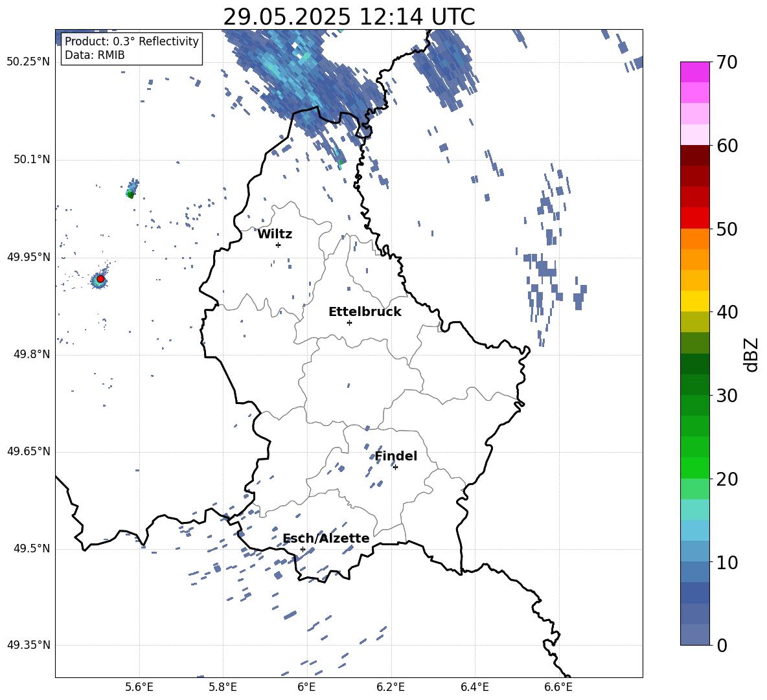Screen dimensions: 767x700
Task: Click the 6.6°E longitude label
Action: click(558, 687)
